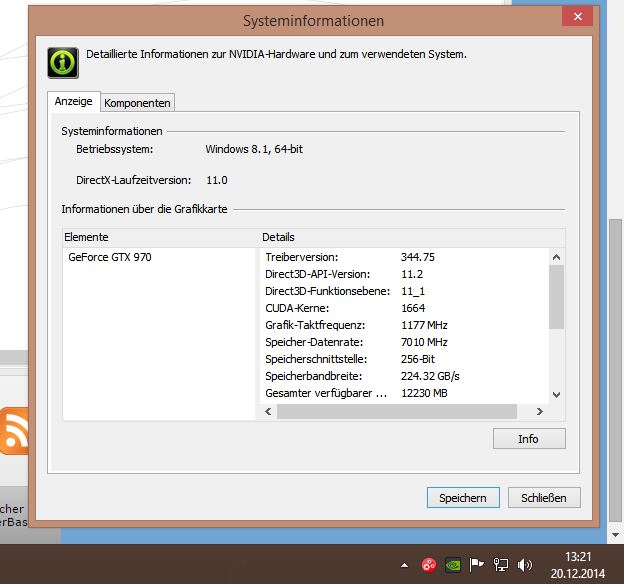The image size is (624, 584).
Task: Open the Action Center flag icon
Action: pos(476,564)
